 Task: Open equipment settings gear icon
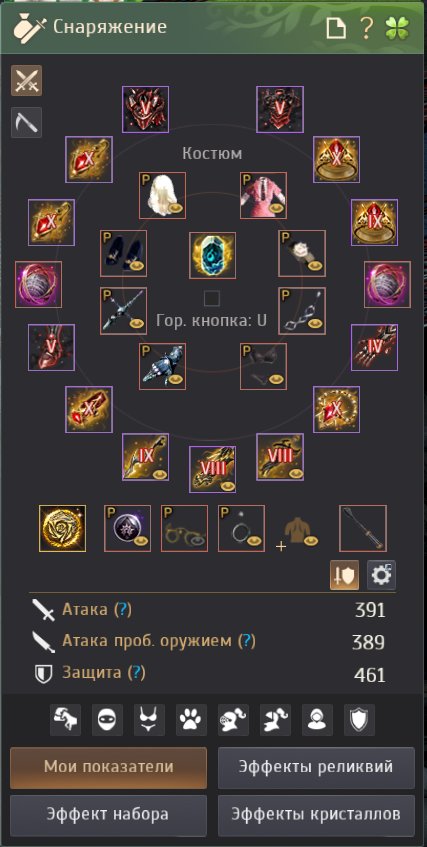[381, 575]
